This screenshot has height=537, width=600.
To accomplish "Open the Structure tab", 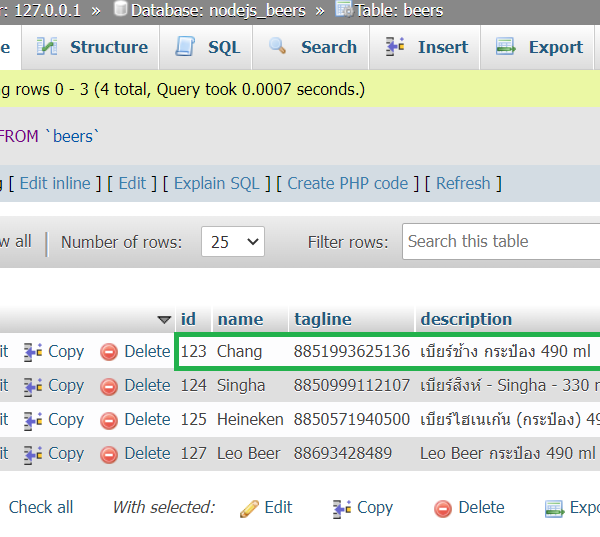I will (x=92, y=47).
